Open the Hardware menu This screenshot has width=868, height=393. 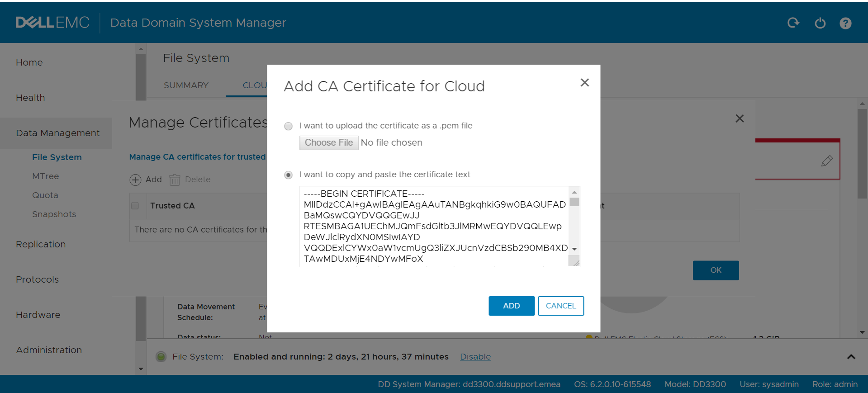point(38,315)
